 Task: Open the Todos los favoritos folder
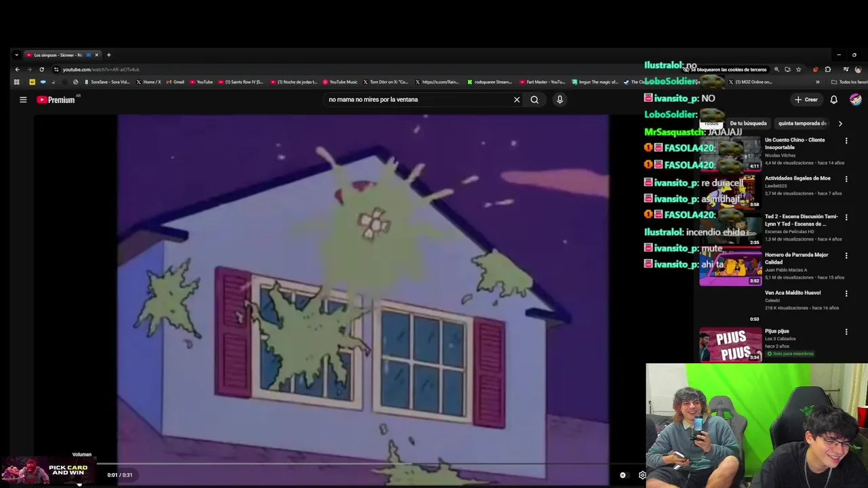point(849,82)
